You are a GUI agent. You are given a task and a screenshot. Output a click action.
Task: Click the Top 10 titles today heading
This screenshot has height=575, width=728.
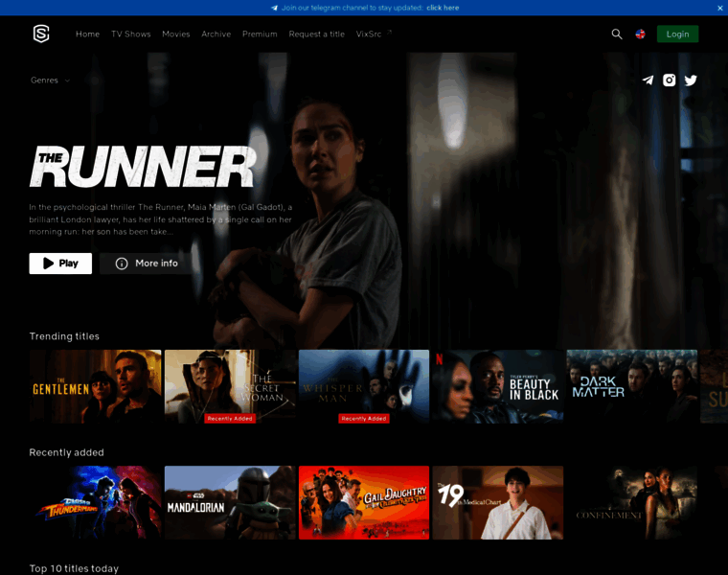(74, 568)
